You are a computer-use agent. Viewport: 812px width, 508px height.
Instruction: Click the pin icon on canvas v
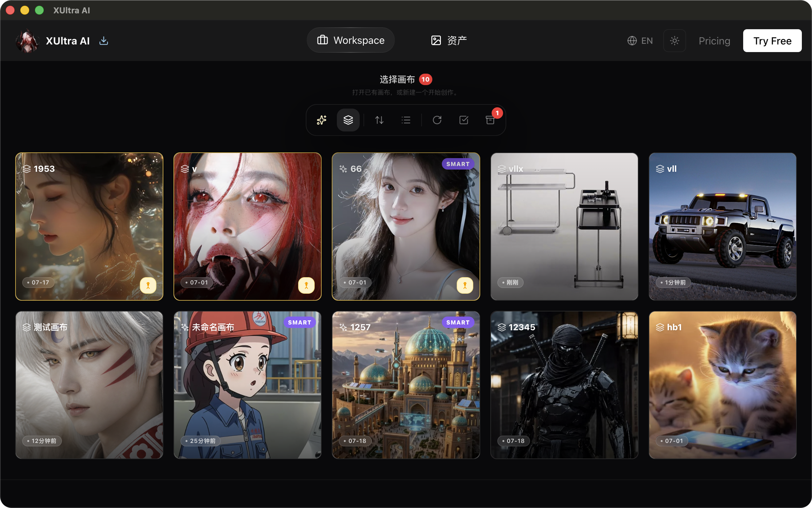306,285
